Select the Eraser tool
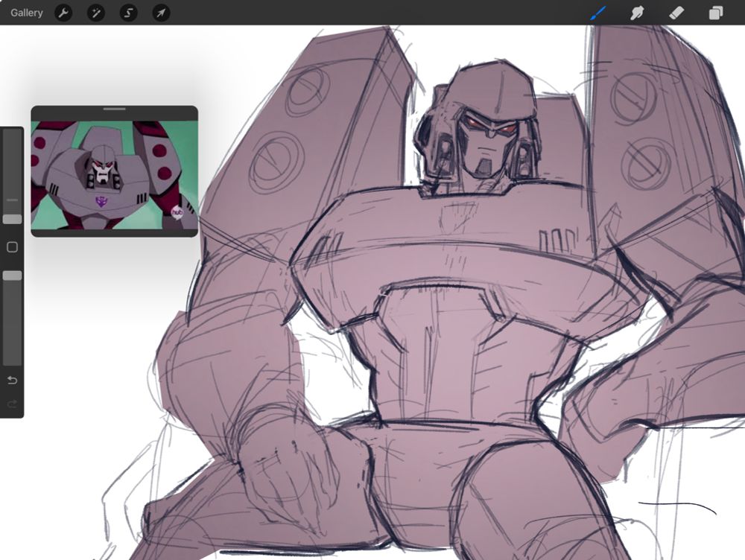The image size is (745, 560). point(676,13)
